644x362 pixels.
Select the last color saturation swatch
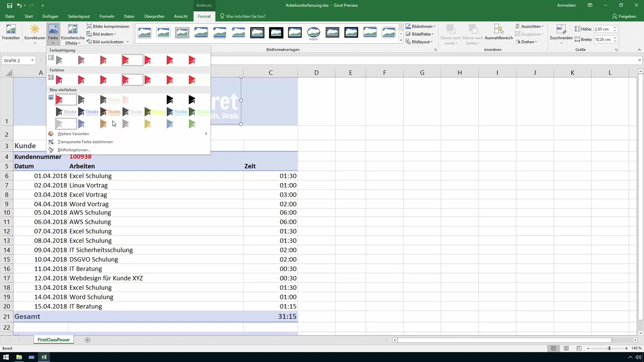point(199,60)
